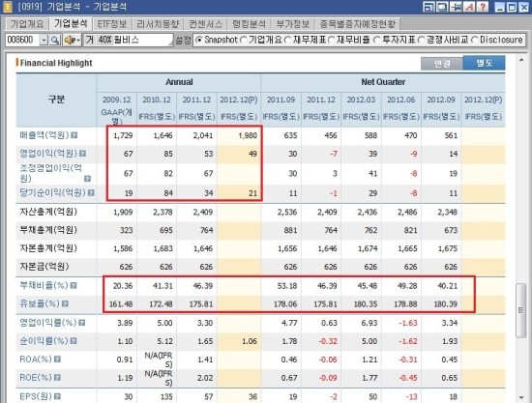
Task: Select the Disclosure radio button
Action: tap(475, 40)
